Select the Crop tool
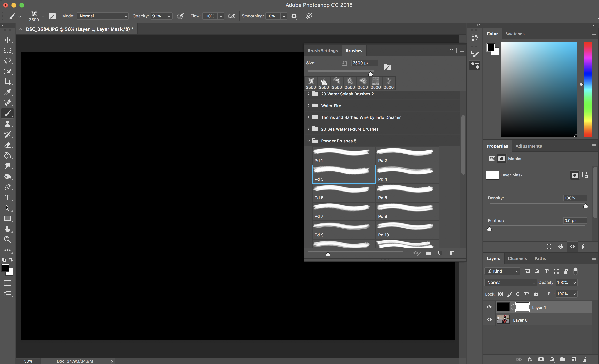Viewport: 599px width, 364px height. 7,82
